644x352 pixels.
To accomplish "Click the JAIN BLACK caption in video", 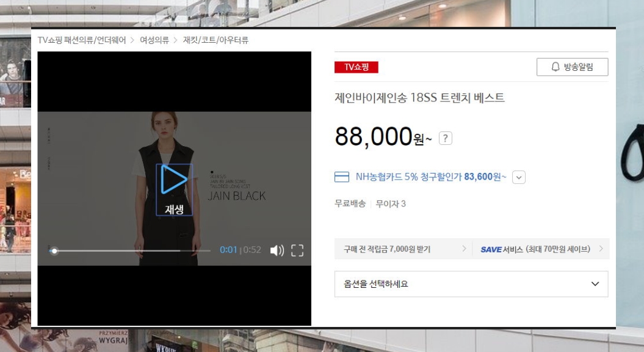I will (237, 196).
